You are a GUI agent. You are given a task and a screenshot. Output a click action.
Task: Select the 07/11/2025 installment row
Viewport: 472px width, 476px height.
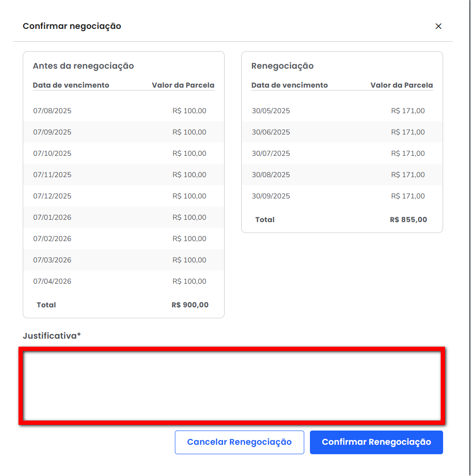tap(124, 175)
